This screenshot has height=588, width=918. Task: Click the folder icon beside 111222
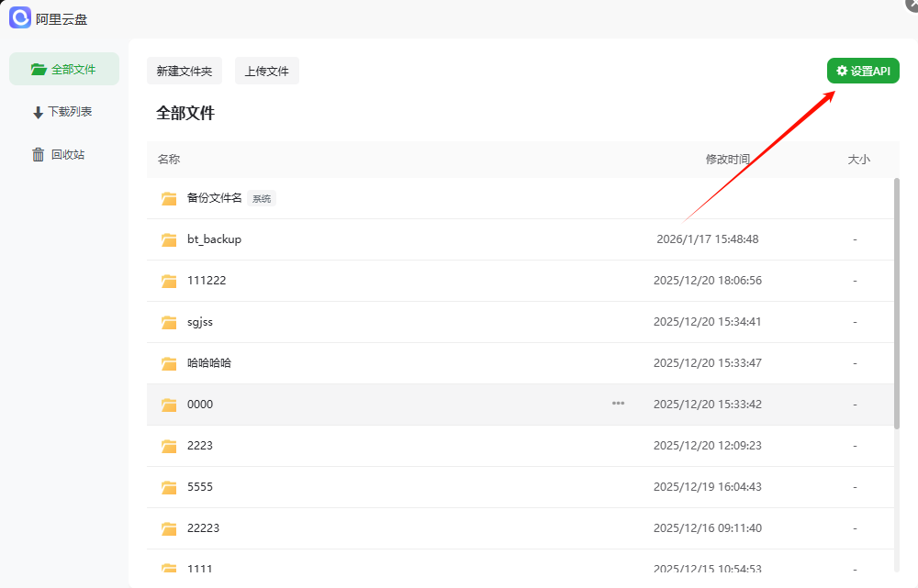pos(169,280)
